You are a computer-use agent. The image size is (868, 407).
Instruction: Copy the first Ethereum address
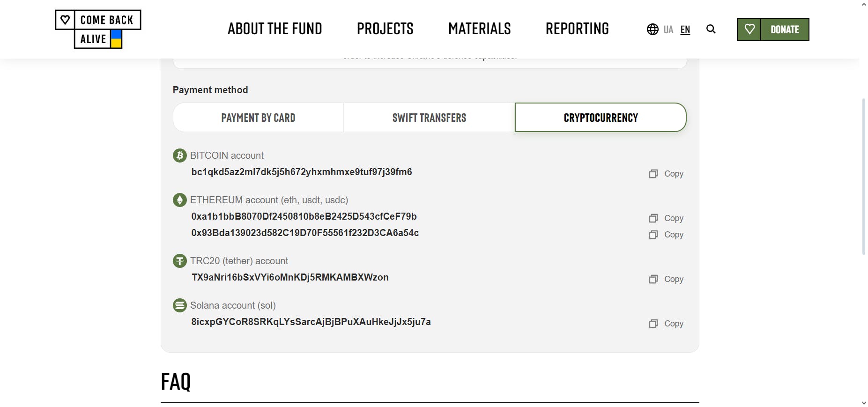coord(666,218)
